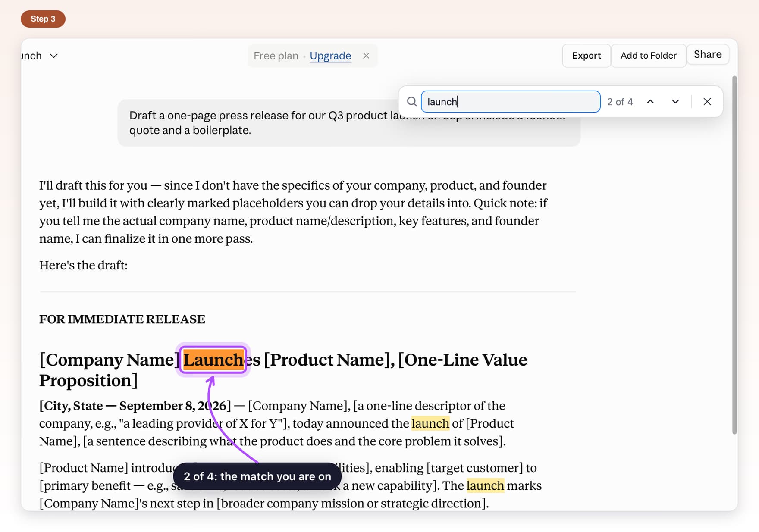Click the orange highlighted Launch match
The image size is (759, 532).
(213, 360)
